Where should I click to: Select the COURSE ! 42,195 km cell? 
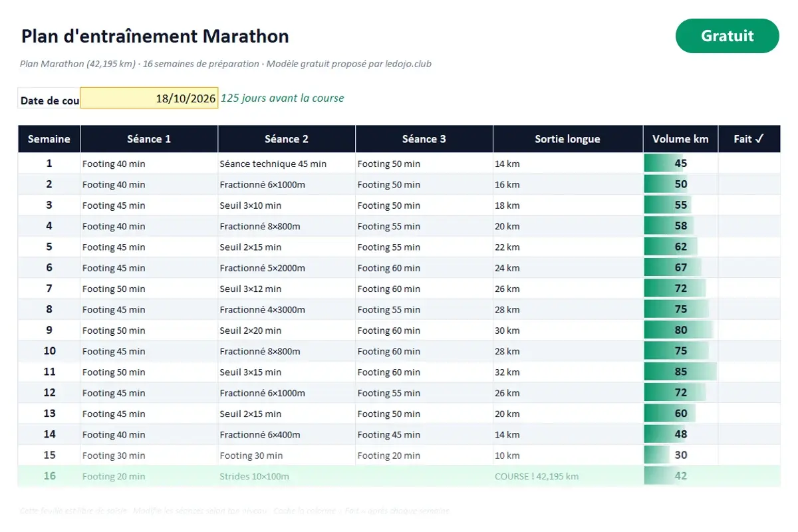[568, 476]
